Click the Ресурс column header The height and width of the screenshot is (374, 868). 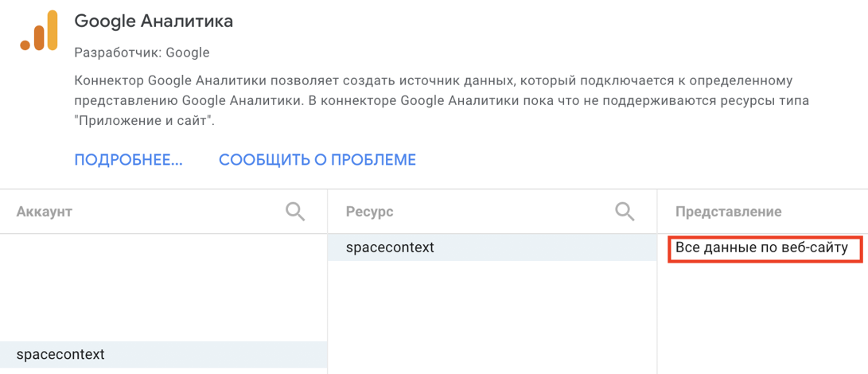[x=370, y=212]
